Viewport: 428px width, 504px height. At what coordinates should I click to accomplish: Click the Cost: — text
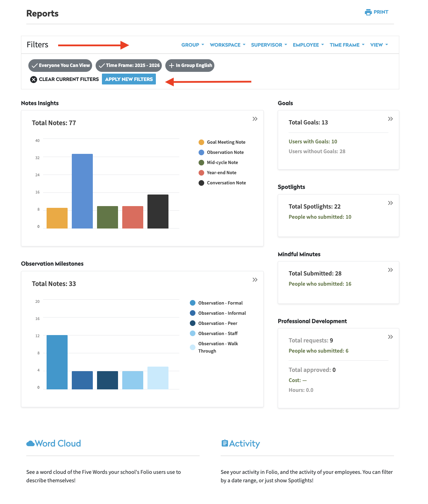point(298,380)
